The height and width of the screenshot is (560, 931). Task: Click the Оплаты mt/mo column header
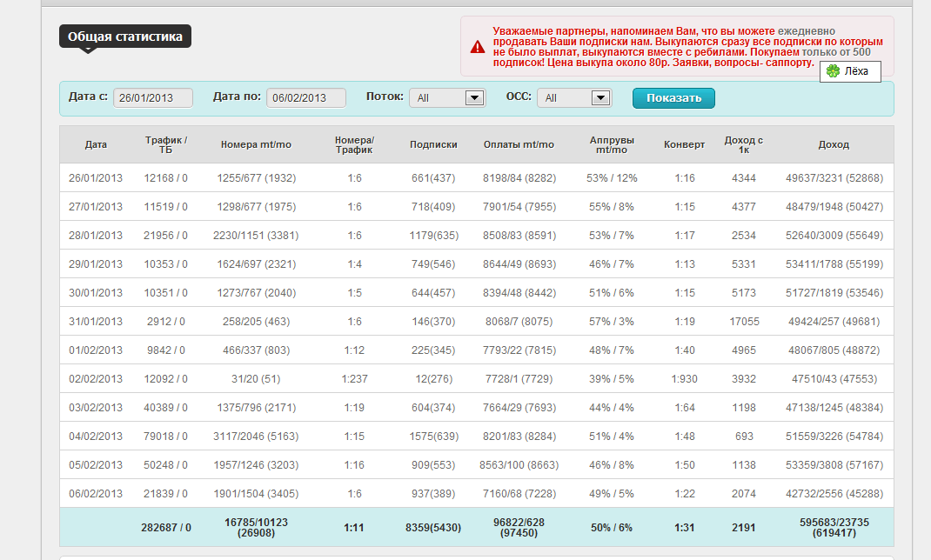point(519,144)
